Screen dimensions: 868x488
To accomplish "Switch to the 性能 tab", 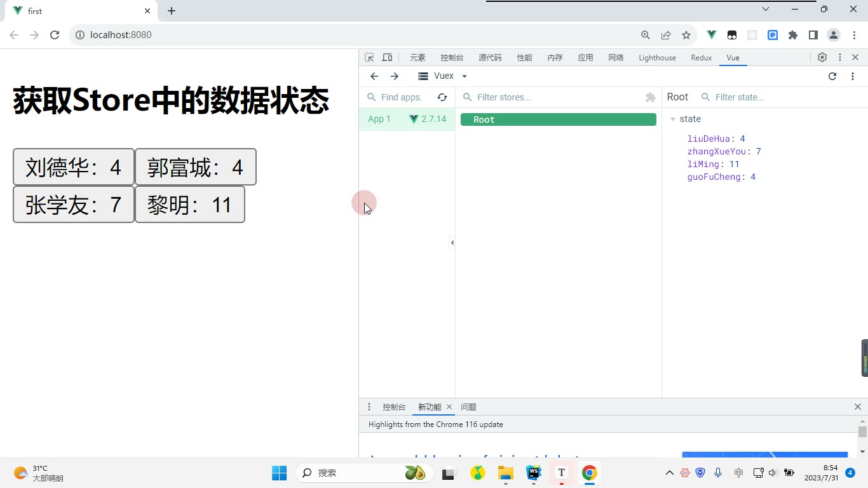I will 524,57.
